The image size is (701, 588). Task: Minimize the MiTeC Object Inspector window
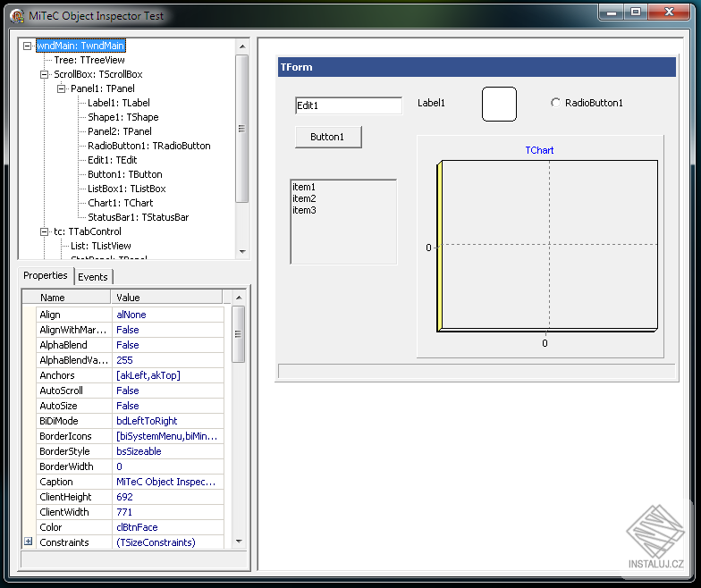[x=612, y=13]
